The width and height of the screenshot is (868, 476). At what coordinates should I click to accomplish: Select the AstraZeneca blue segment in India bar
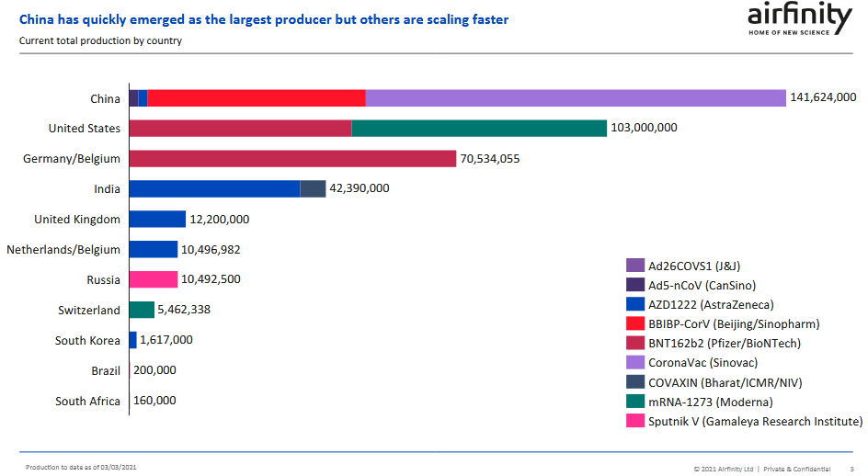(x=215, y=188)
